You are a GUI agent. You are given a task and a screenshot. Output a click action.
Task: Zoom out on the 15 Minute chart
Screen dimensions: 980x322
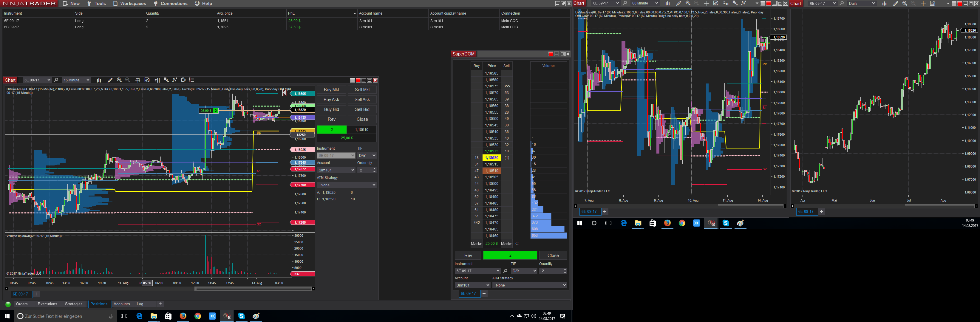click(128, 80)
